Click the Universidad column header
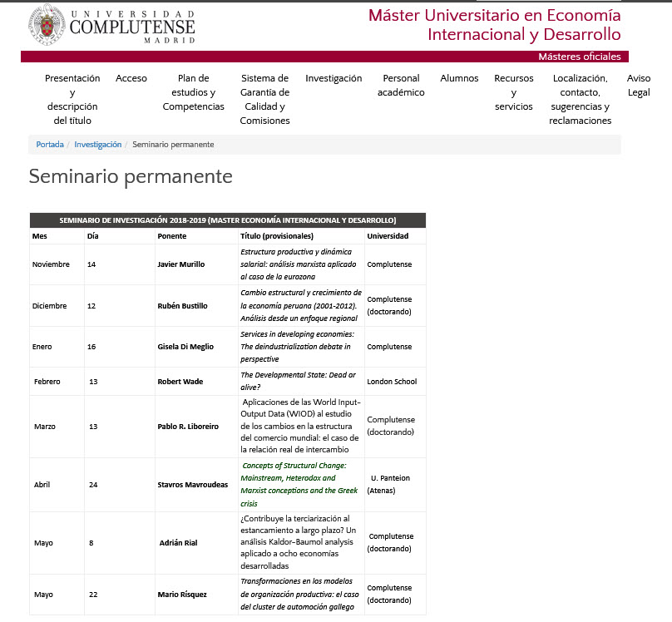Viewport: 672px width, 622px height. tap(388, 236)
